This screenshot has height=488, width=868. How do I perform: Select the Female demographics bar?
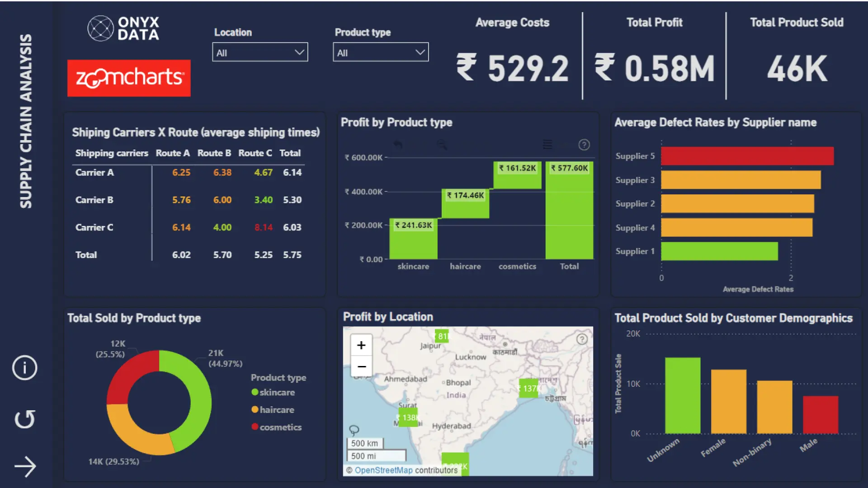click(x=729, y=402)
